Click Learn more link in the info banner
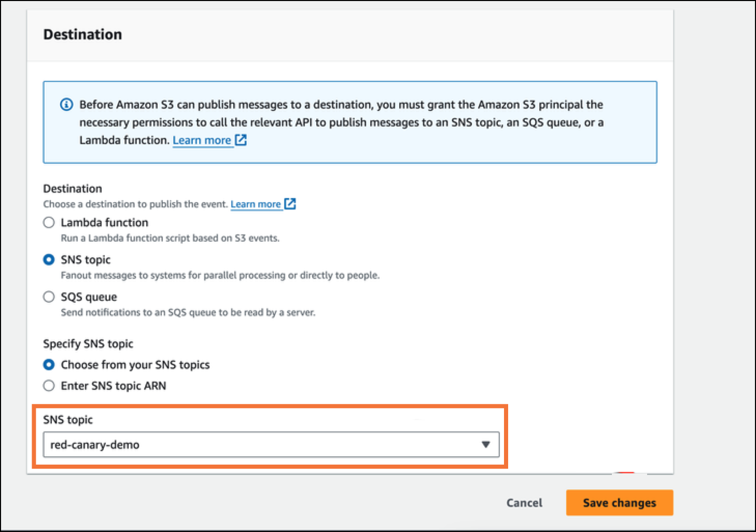The width and height of the screenshot is (756, 532). 202,140
